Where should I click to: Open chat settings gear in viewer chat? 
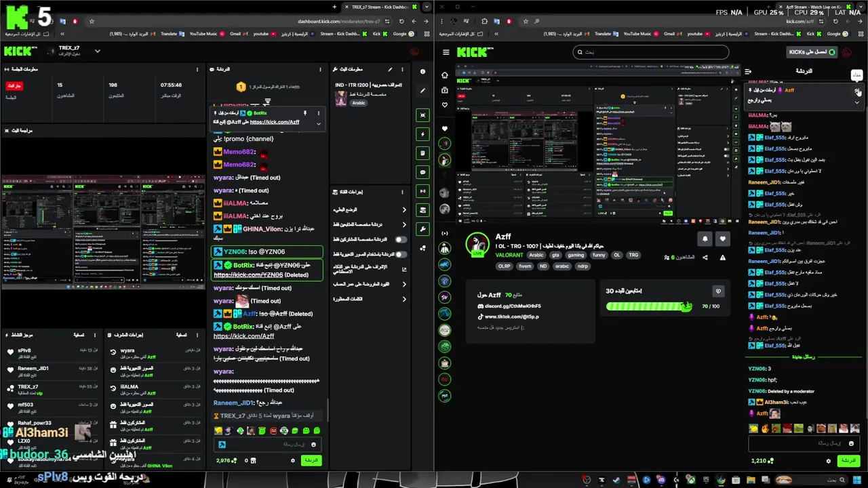pos(828,461)
